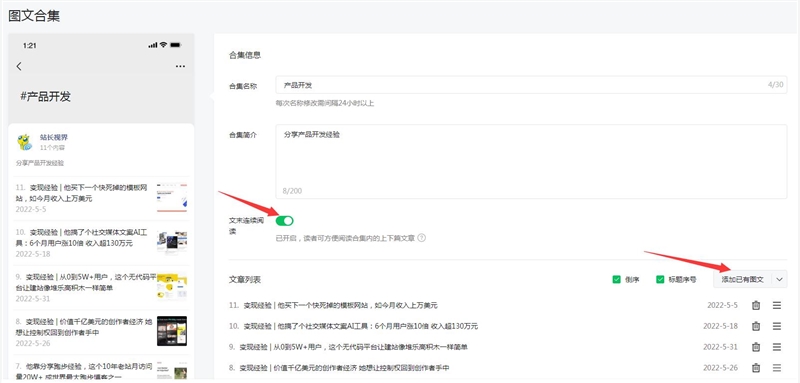Click the 2022-5-5 date in article list
The image size is (800, 383).
coord(722,305)
